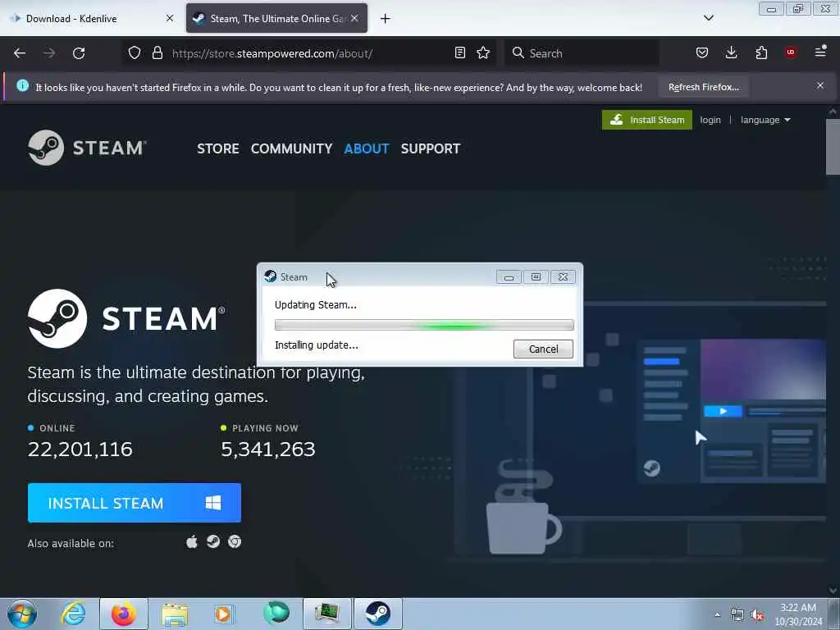Select the Apple macOS download icon
Image resolution: width=840 pixels, height=630 pixels.
tap(192, 541)
